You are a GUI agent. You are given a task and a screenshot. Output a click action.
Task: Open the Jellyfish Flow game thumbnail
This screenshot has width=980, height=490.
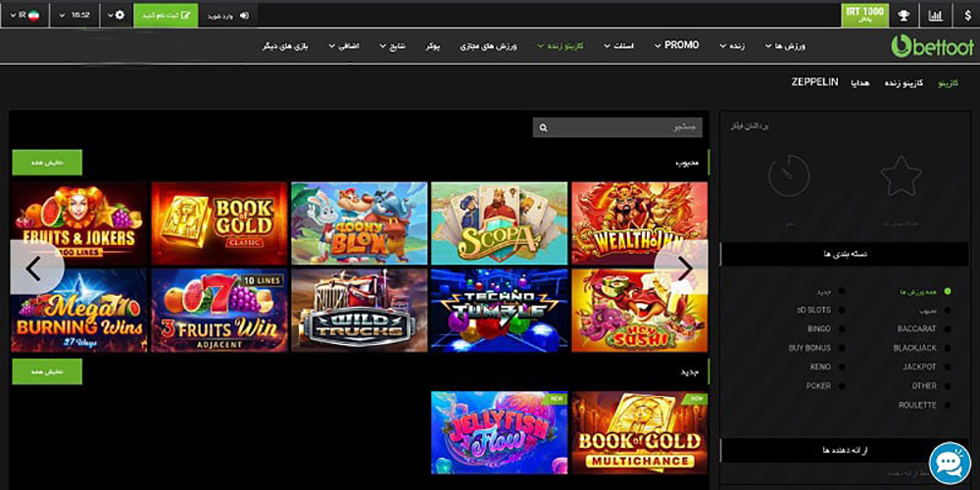pyautogui.click(x=500, y=432)
